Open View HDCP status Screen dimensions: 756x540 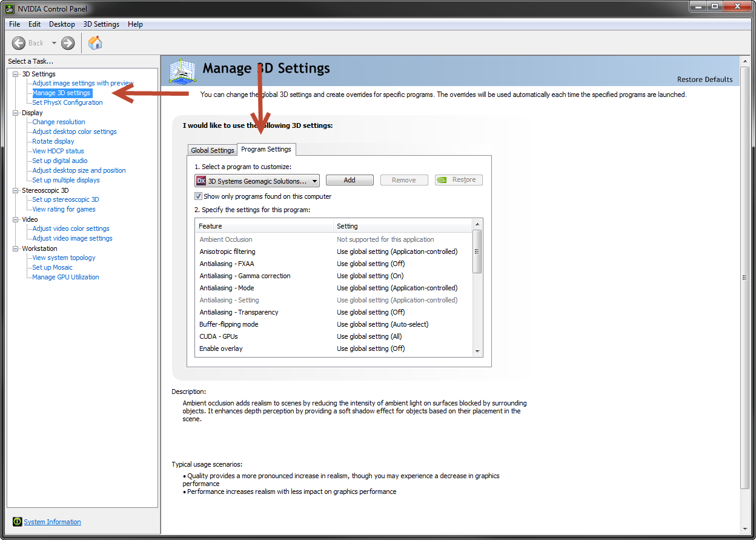click(58, 151)
